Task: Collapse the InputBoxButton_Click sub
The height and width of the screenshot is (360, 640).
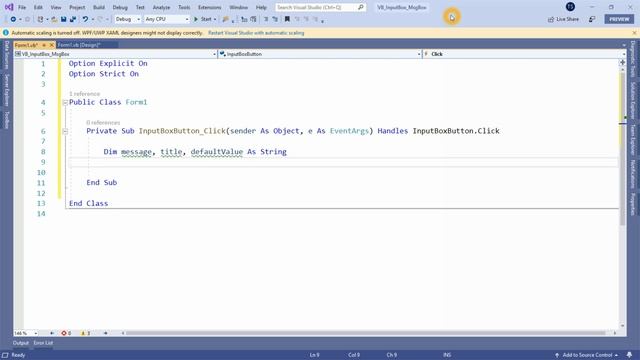Action: coord(65,131)
